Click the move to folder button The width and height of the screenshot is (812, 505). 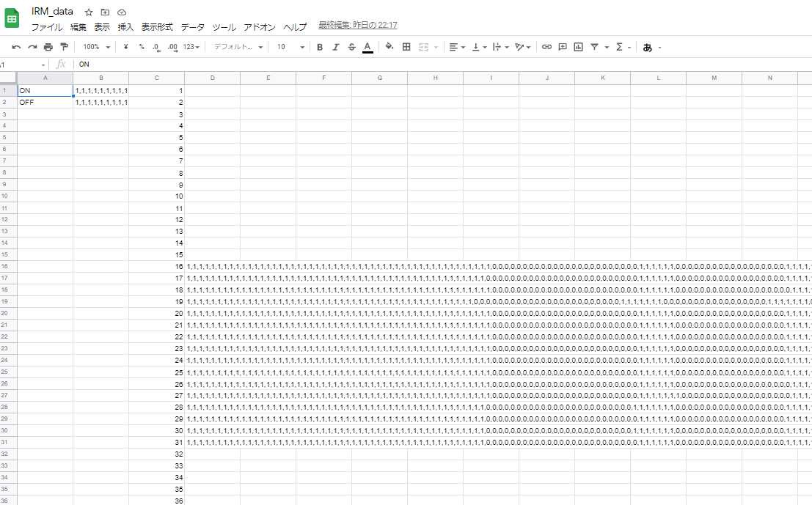point(105,12)
